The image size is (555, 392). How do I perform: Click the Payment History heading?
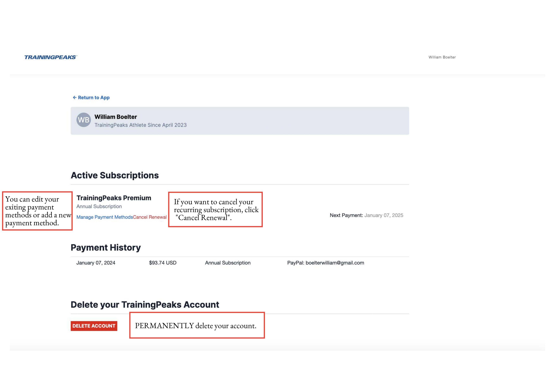point(106,248)
